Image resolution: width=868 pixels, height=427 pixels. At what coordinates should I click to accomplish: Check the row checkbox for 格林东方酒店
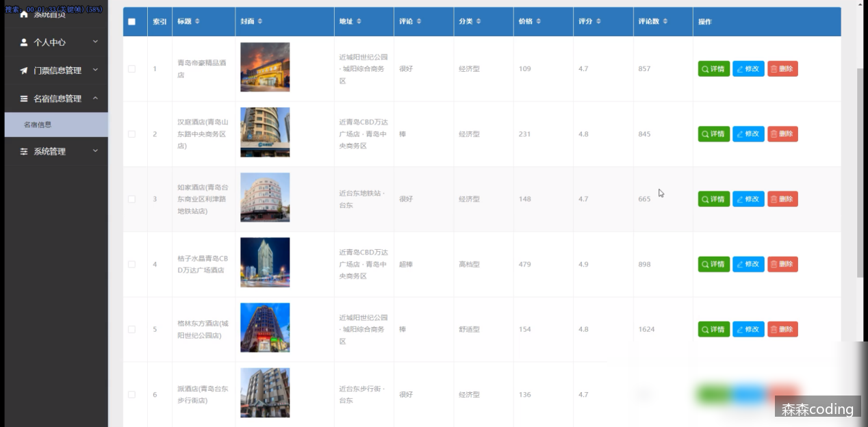pyautogui.click(x=132, y=329)
